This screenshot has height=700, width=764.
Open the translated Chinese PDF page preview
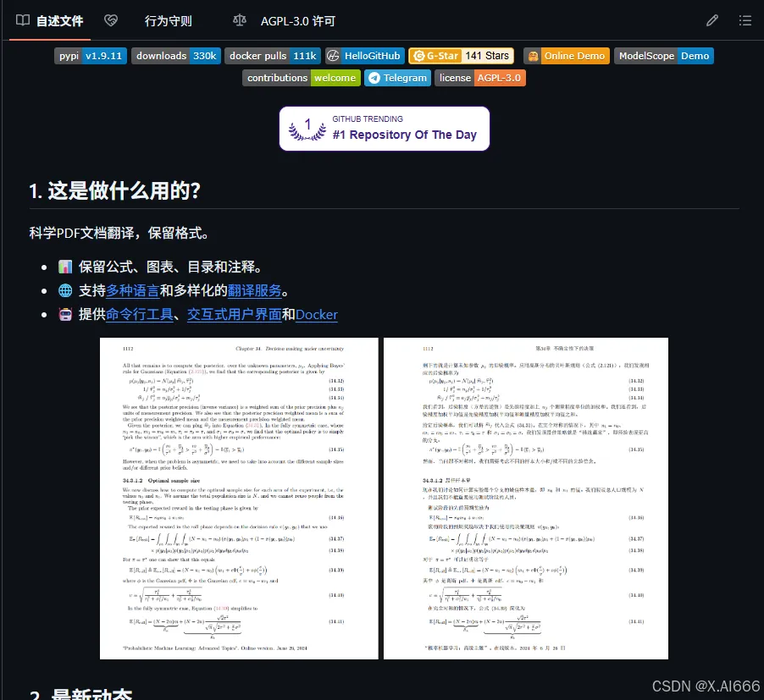526,499
